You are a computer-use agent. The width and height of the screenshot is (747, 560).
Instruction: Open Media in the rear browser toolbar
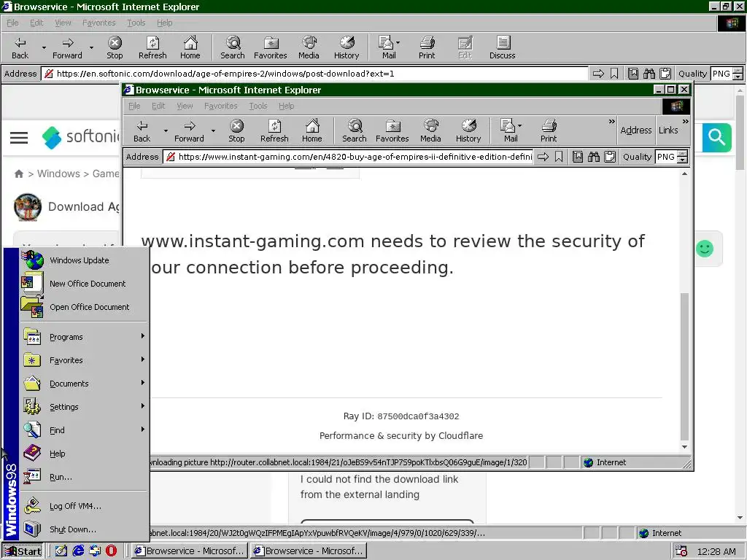[309, 47]
